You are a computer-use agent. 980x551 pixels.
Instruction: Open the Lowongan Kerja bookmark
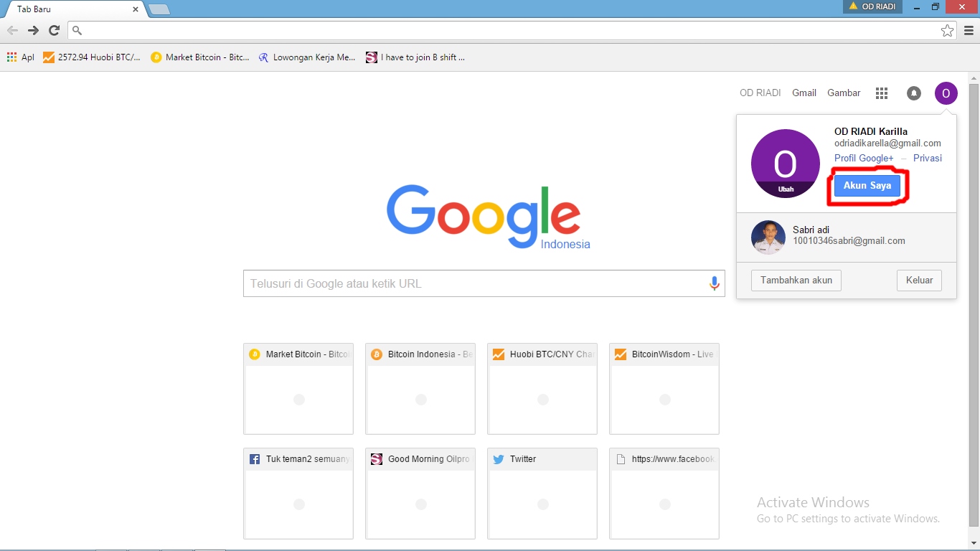(x=307, y=57)
